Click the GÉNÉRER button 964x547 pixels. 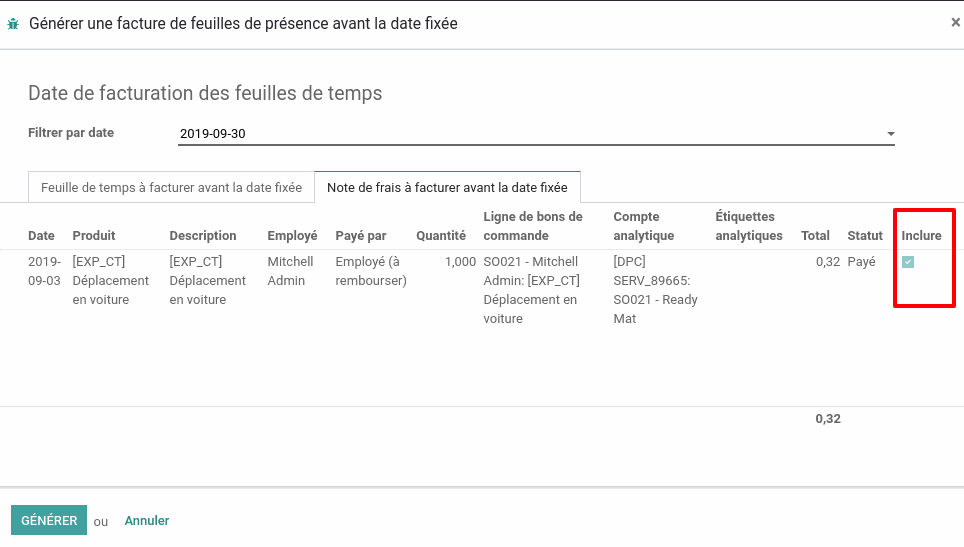pos(49,521)
